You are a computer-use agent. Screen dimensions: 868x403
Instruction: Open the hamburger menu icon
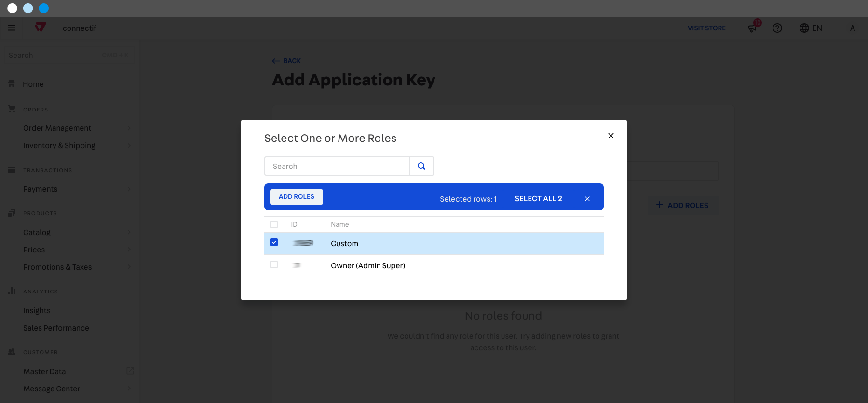[12, 28]
